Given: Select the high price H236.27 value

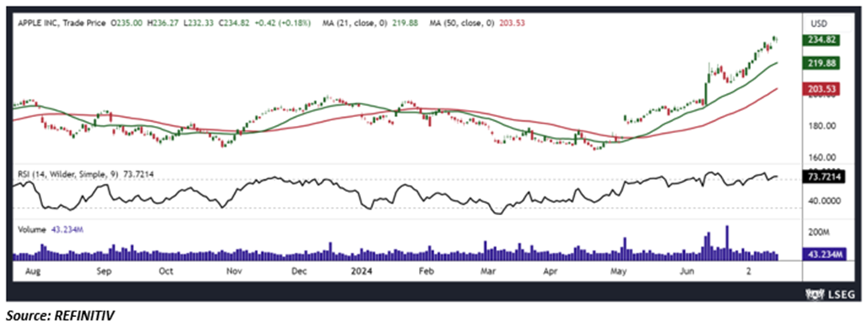Looking at the screenshot, I should pyautogui.click(x=164, y=23).
